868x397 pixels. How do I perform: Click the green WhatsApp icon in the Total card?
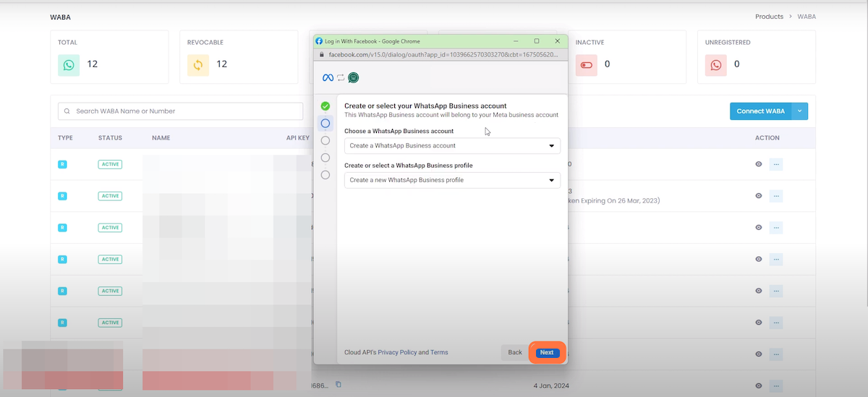pyautogui.click(x=68, y=65)
